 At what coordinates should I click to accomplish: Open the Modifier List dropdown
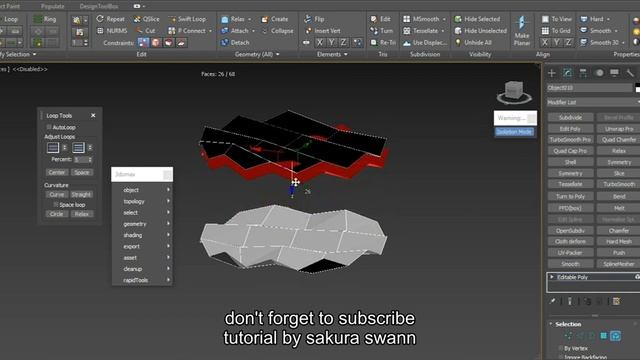(593, 102)
